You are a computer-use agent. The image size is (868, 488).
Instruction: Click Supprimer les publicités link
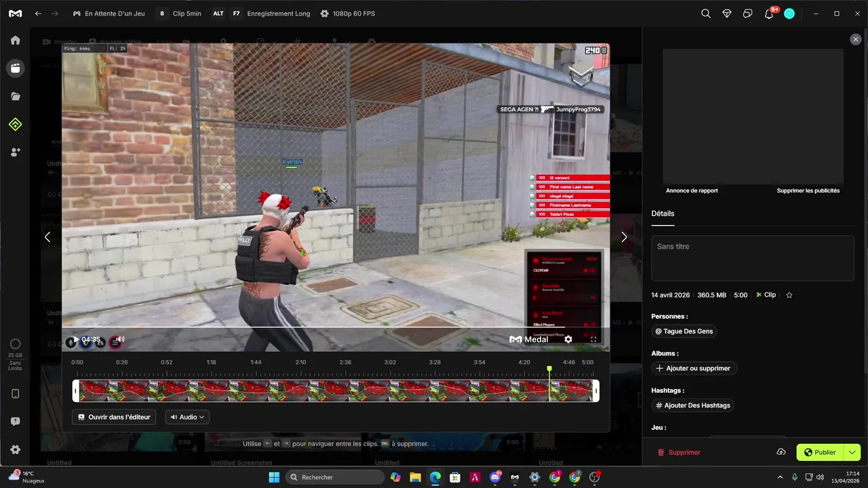808,190
